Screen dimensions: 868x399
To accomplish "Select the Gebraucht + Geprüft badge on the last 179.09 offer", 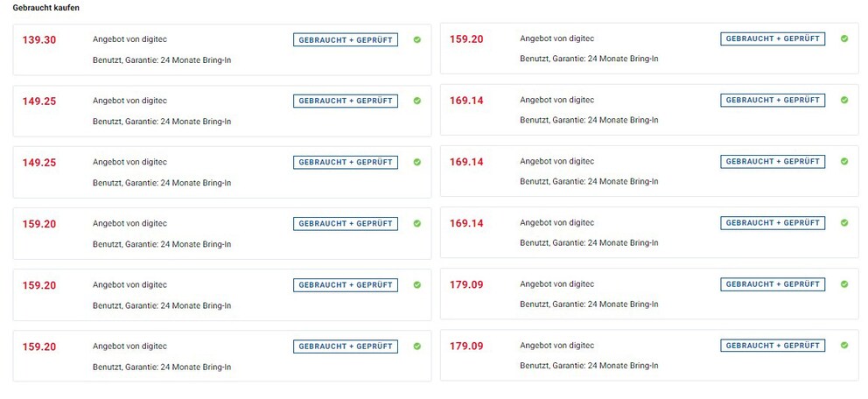I will coord(773,346).
